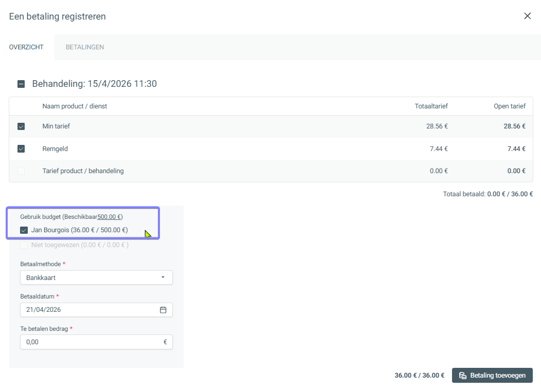This screenshot has width=541, height=392.
Task: Tick the Niet toegewezen checkbox
Action: [x=24, y=245]
